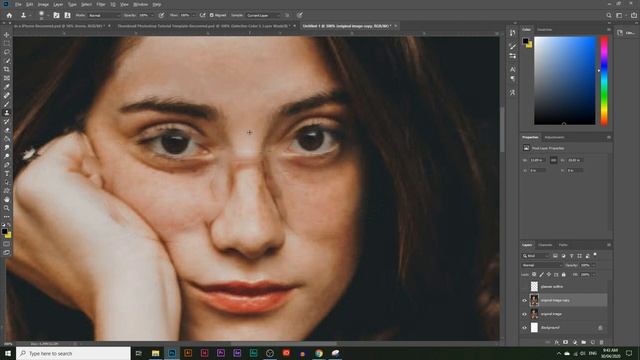Screen dimensions: 640x360
Task: Select the original image layer thumbnail
Action: click(x=534, y=314)
